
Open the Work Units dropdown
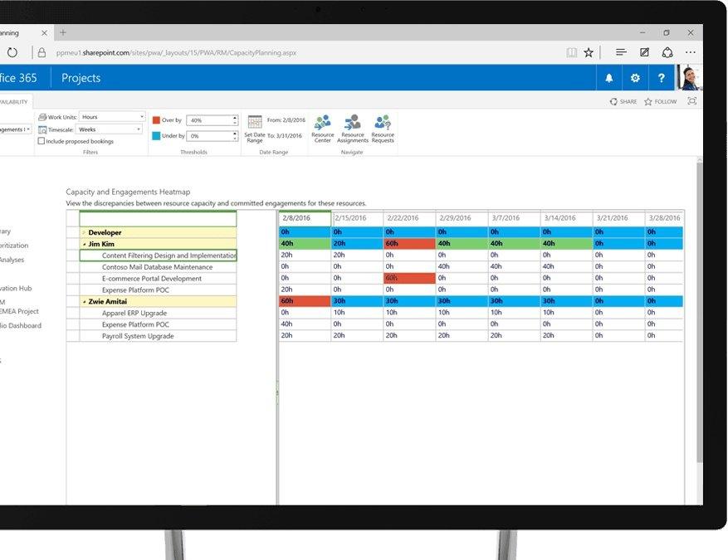tap(141, 116)
